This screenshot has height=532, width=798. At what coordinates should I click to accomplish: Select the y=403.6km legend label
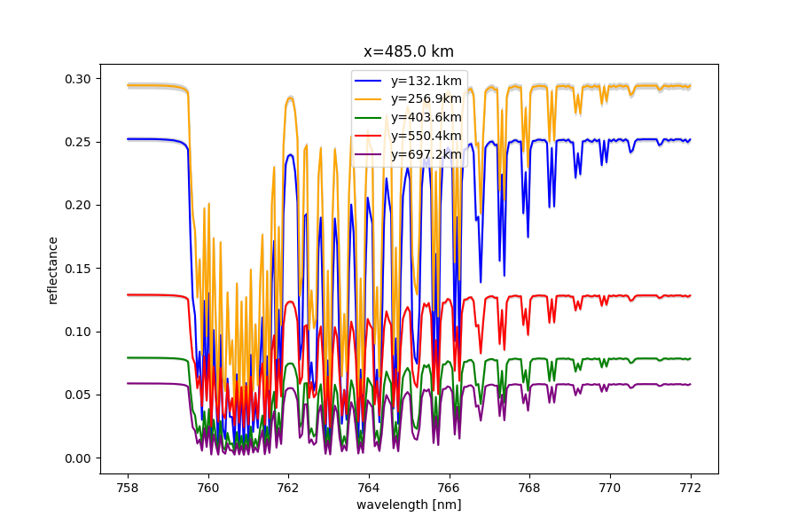click(426, 118)
